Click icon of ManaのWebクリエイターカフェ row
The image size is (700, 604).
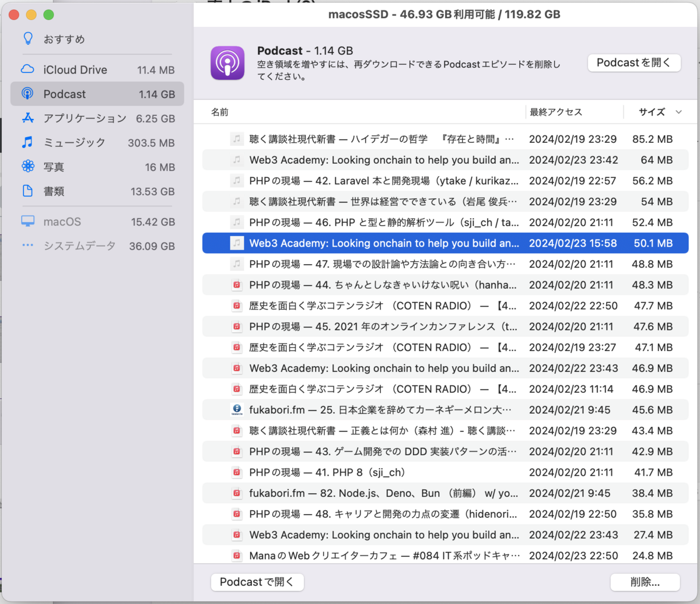(236, 555)
